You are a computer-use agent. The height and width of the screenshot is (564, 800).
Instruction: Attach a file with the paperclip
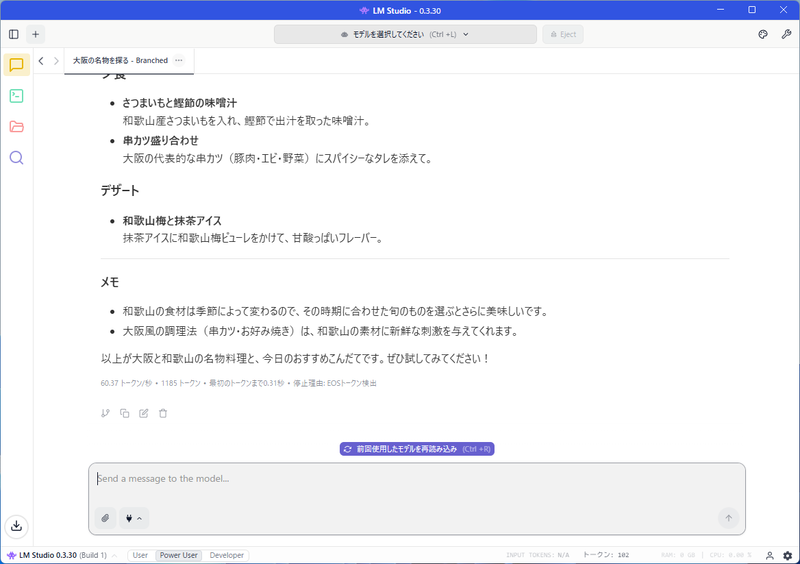pos(105,518)
